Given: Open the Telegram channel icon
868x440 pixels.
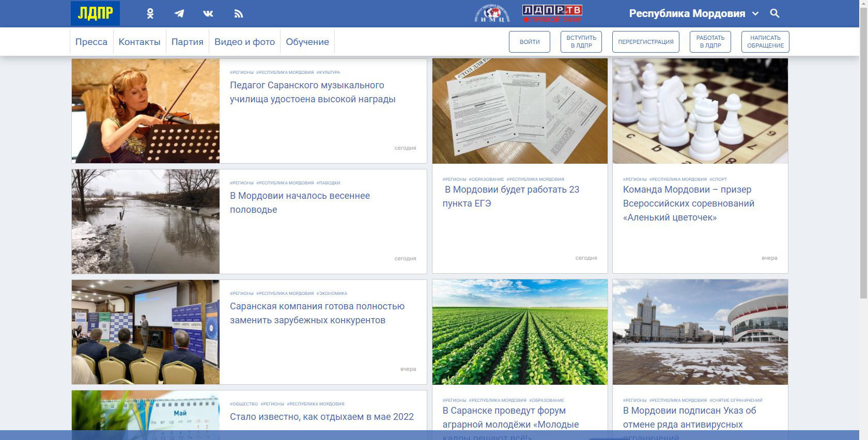Looking at the screenshot, I should point(179,14).
